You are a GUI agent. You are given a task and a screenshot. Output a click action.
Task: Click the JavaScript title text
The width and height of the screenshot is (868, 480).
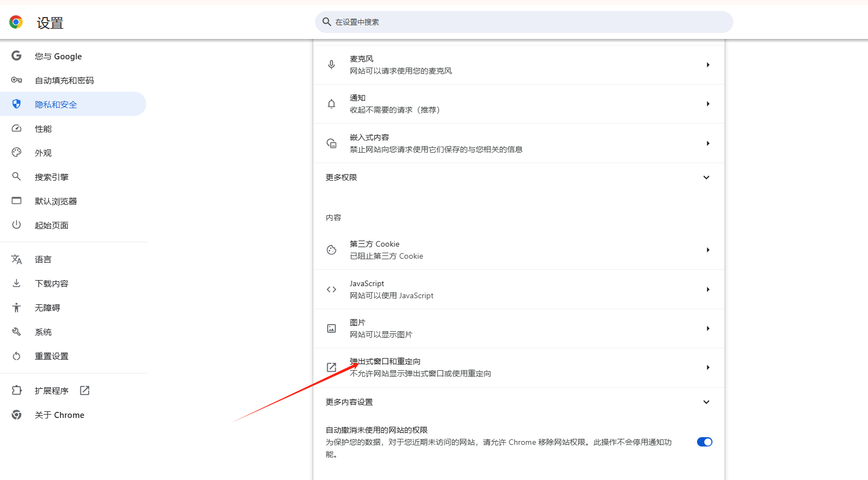click(x=367, y=283)
